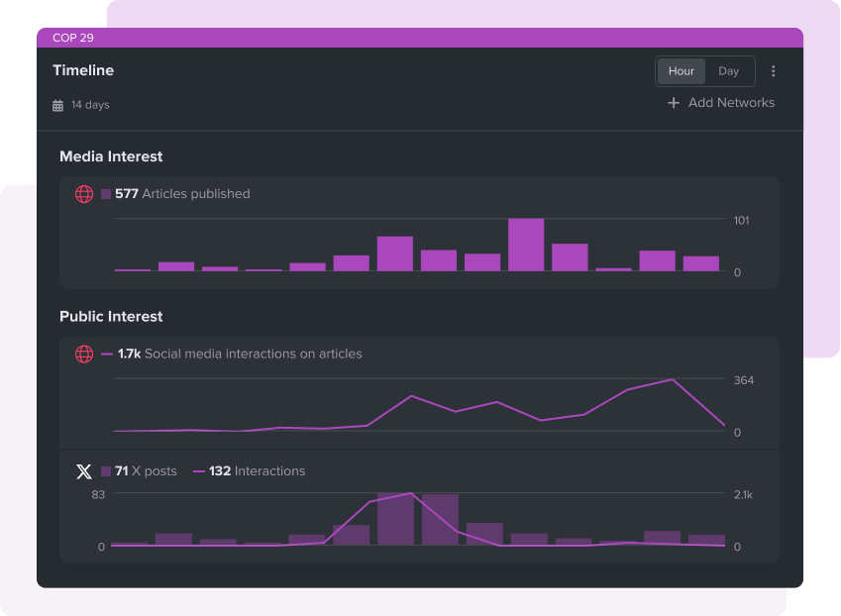Toggle the X posts legend square

tap(106, 471)
